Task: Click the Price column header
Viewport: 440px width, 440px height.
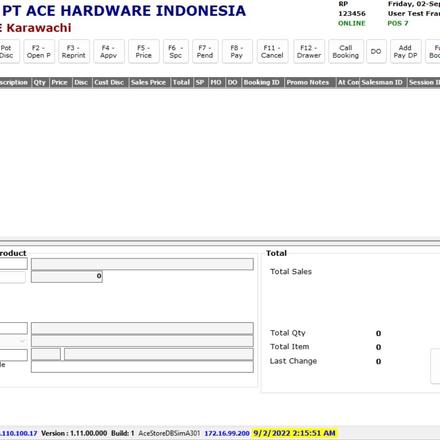Action: click(x=60, y=82)
